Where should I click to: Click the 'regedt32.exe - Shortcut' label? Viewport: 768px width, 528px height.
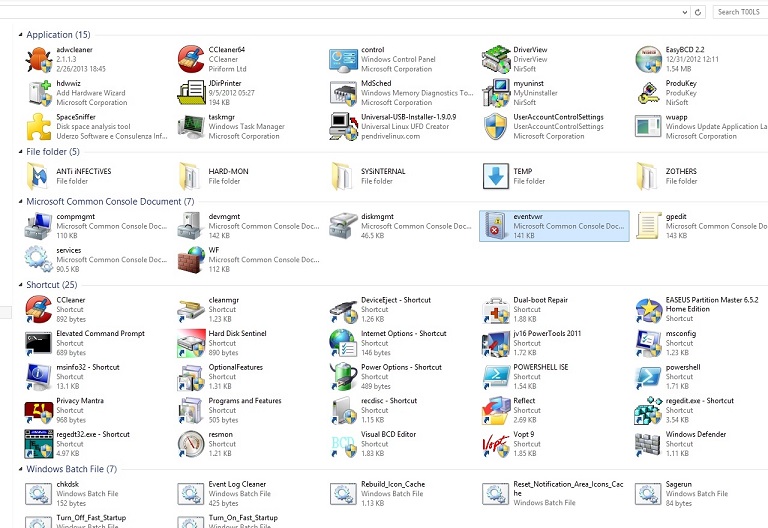(93, 434)
